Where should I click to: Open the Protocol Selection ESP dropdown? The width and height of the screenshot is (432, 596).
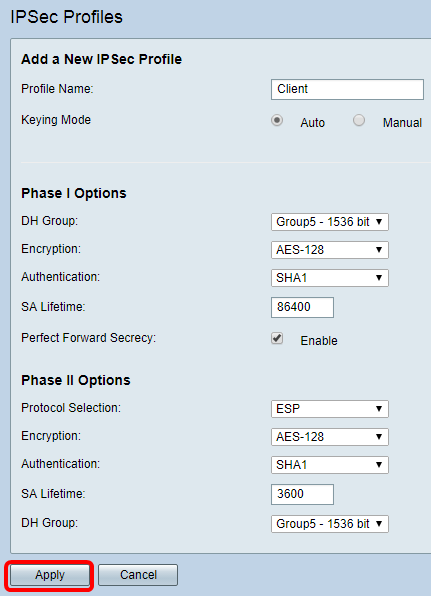(330, 409)
